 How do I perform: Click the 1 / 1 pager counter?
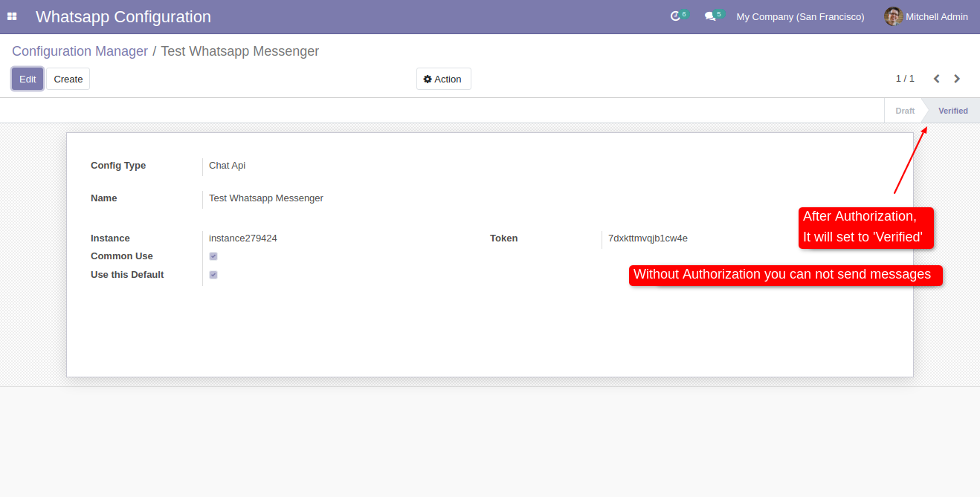point(905,79)
